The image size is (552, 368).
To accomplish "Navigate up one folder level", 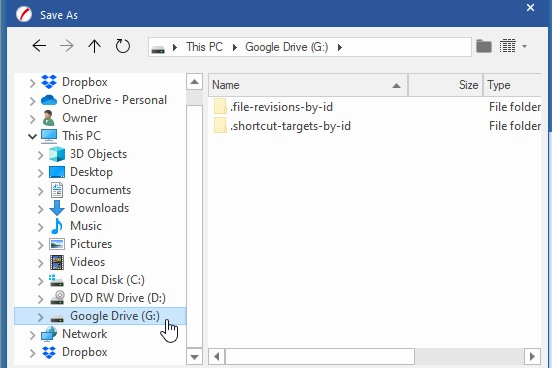I will (x=94, y=46).
